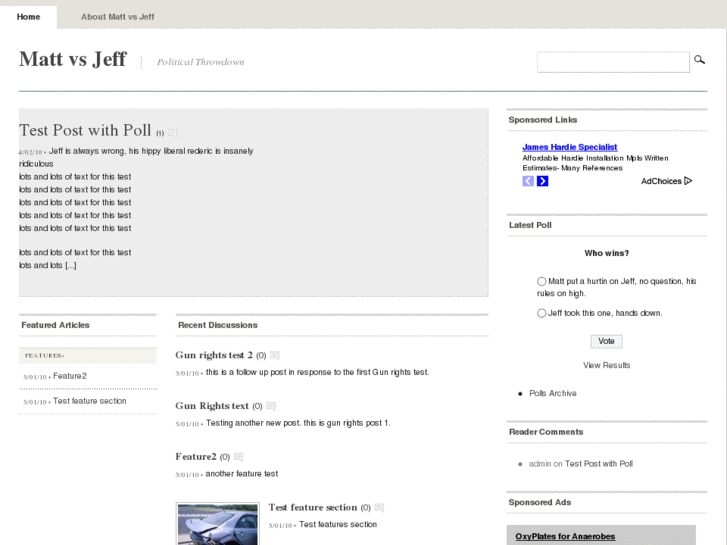
Task: Open Feature2 in Recent Discussions
Action: (196, 456)
